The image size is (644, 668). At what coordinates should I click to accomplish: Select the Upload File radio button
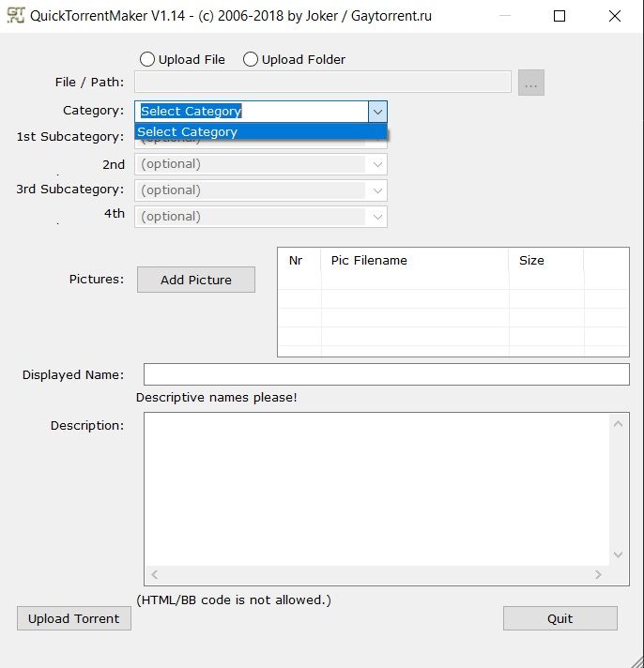147,59
